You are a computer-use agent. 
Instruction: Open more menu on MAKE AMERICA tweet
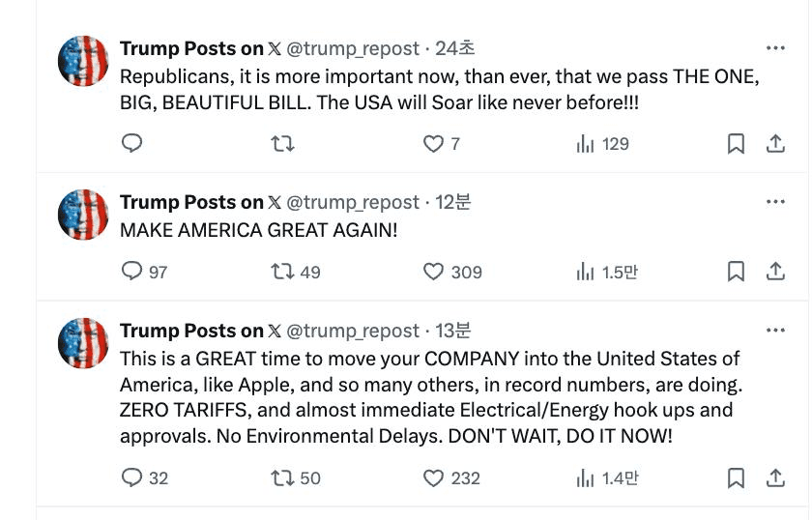pyautogui.click(x=775, y=202)
